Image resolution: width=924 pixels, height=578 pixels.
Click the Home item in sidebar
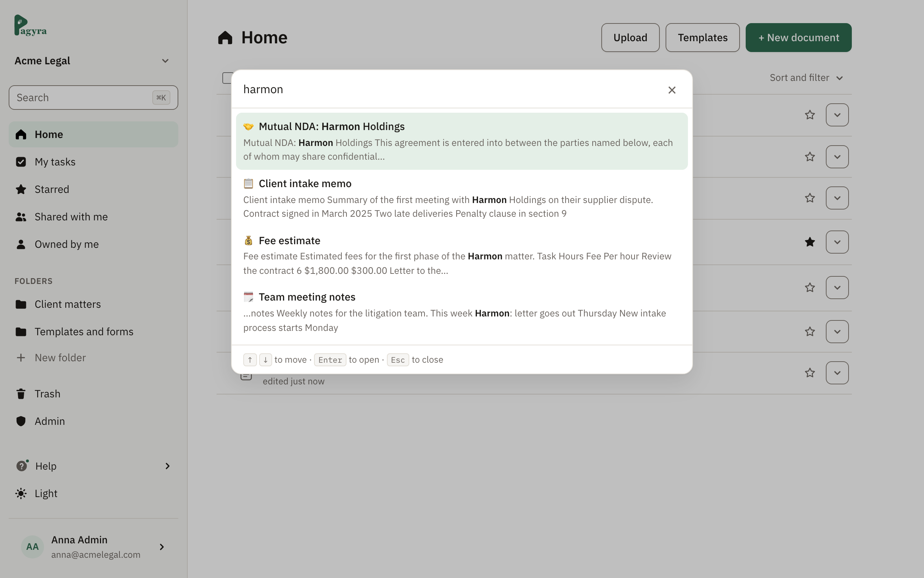(93, 134)
